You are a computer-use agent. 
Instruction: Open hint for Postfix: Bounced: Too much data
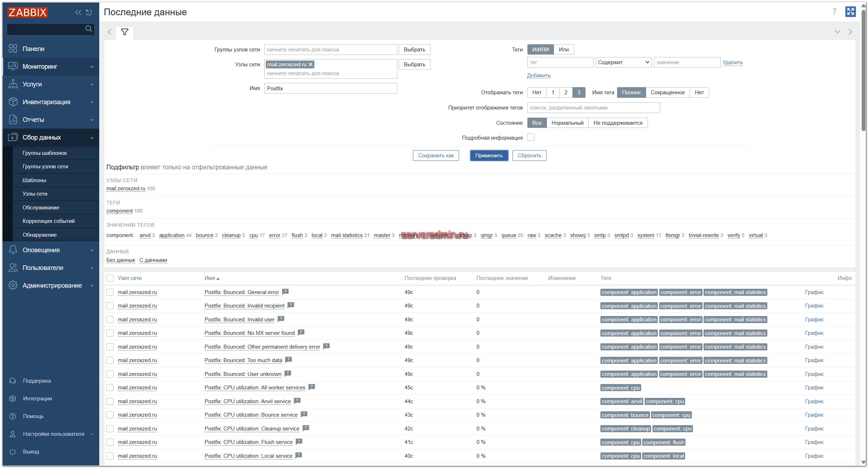coord(288,360)
